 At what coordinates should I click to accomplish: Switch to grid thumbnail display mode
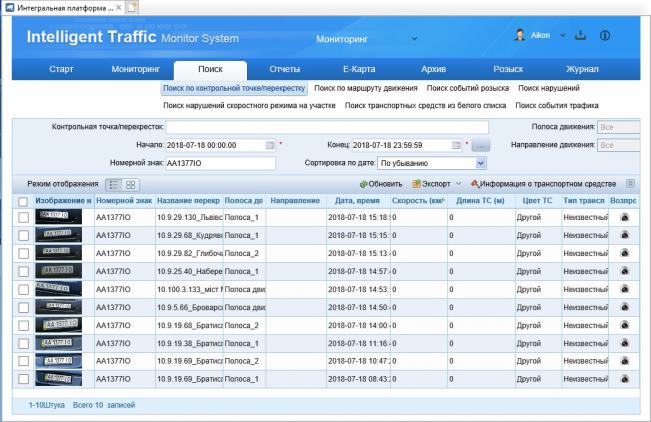[130, 185]
